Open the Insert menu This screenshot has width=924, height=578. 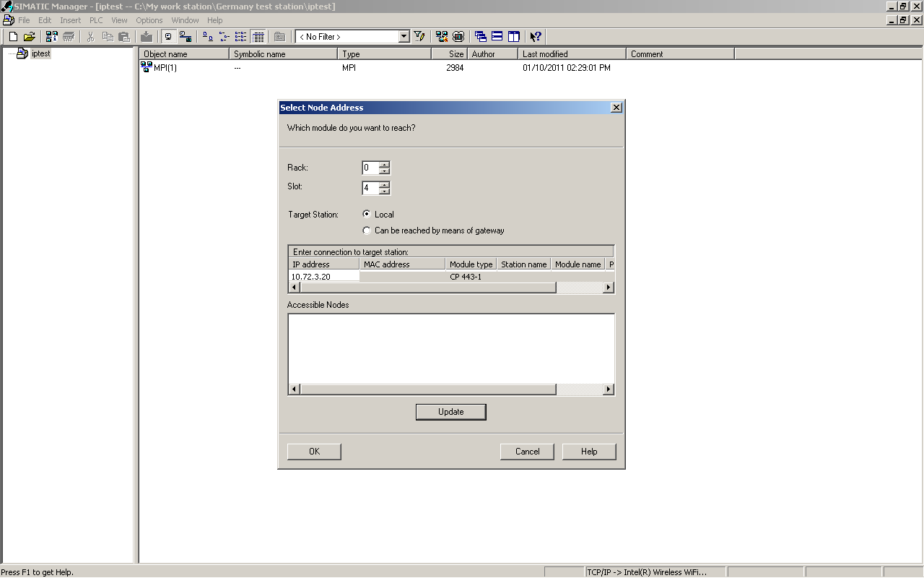71,20
